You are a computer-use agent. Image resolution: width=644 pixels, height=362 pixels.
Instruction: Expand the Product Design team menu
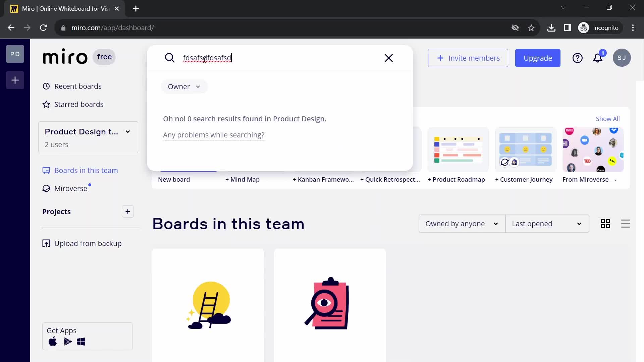[x=127, y=131]
